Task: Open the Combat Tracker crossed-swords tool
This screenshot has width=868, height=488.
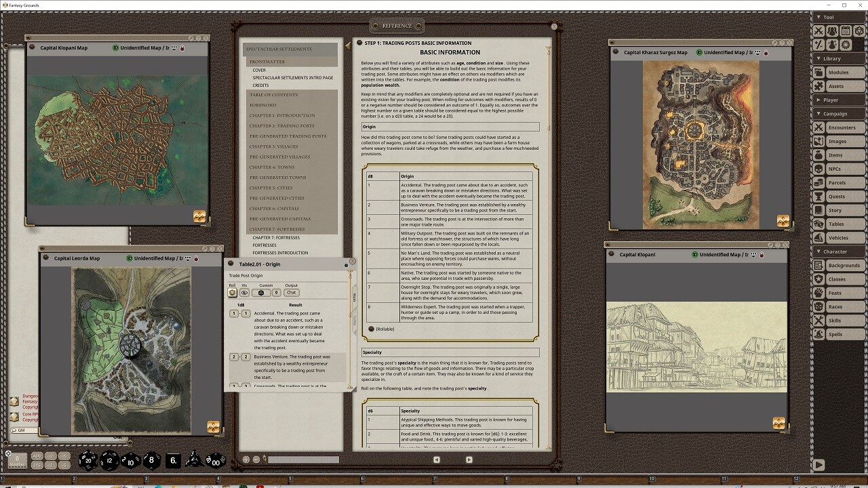Action: pyautogui.click(x=818, y=30)
